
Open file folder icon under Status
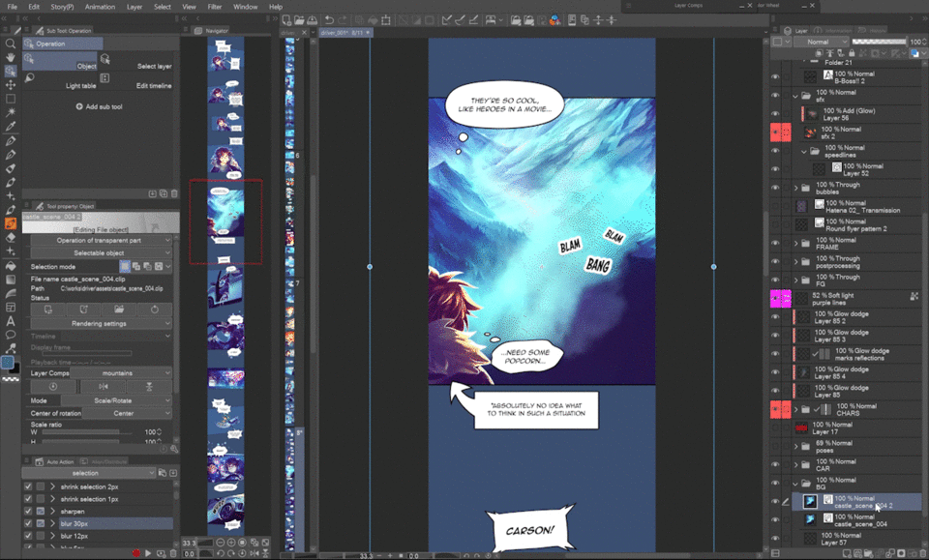point(119,309)
